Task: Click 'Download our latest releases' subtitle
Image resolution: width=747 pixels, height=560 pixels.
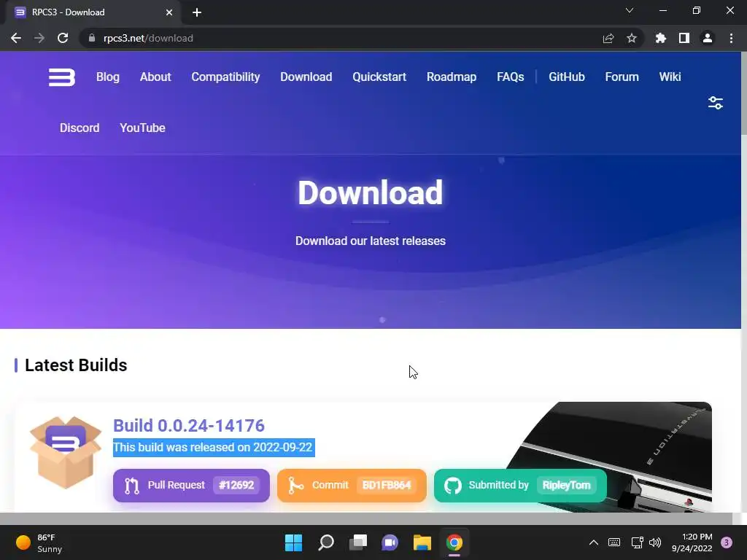Action: pyautogui.click(x=370, y=241)
